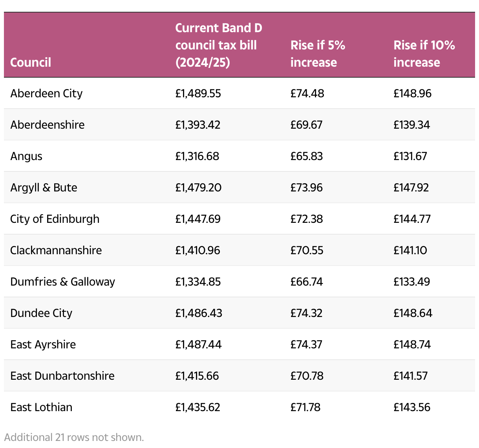Select Aberdeen City 10% rise £148.96
The height and width of the screenshot is (448, 479).
pos(412,93)
